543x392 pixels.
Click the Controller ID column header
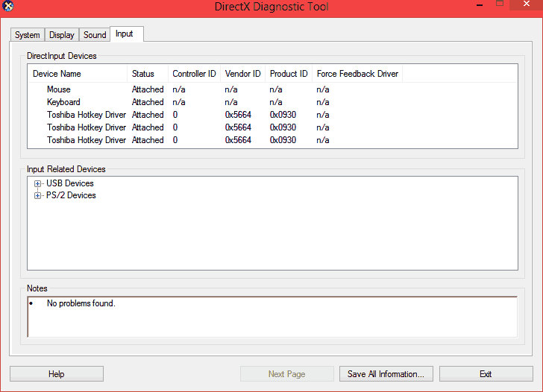[194, 74]
